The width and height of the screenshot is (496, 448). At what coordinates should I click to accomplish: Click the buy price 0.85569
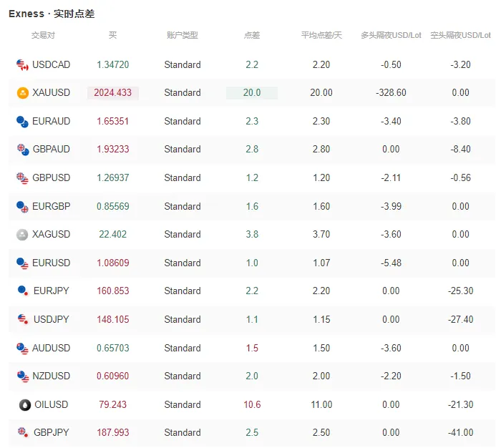point(113,207)
